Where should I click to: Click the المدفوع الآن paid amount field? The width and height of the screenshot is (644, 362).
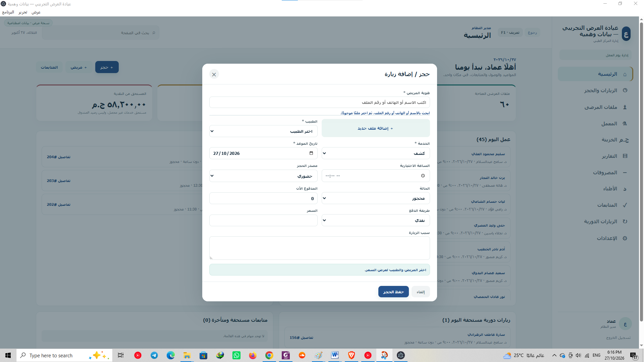pyautogui.click(x=263, y=198)
